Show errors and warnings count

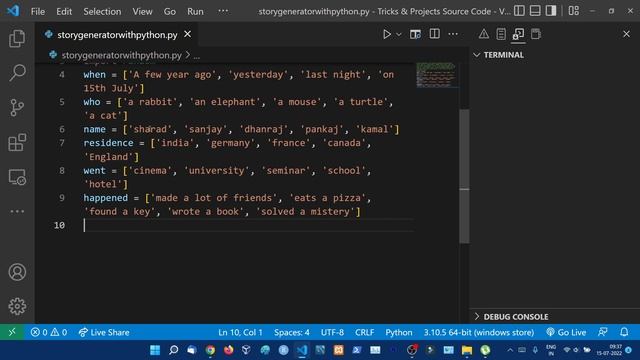click(49, 332)
